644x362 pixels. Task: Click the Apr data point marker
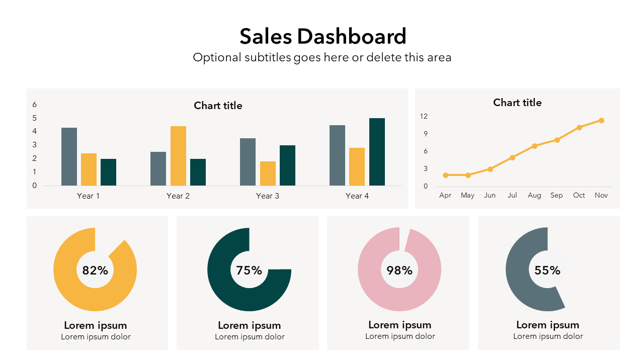pos(445,175)
